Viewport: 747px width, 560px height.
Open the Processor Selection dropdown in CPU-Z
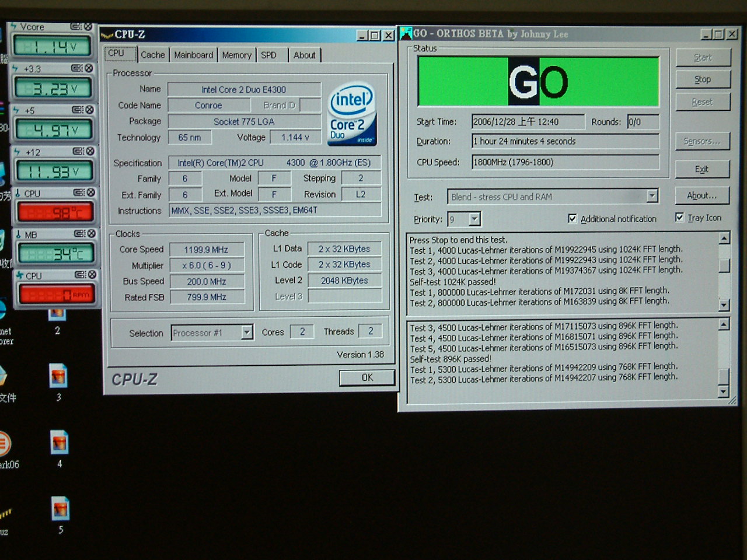[x=247, y=332]
